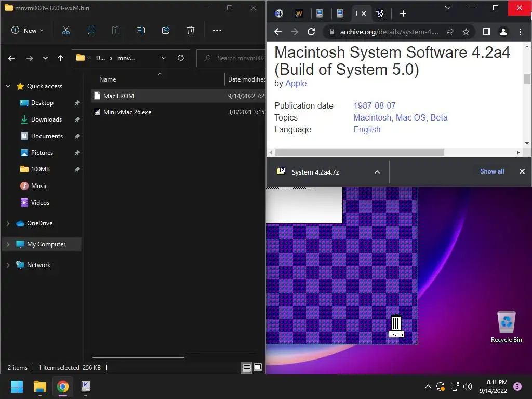
Task: Collapse the Quick access tree section
Action: coord(8,86)
